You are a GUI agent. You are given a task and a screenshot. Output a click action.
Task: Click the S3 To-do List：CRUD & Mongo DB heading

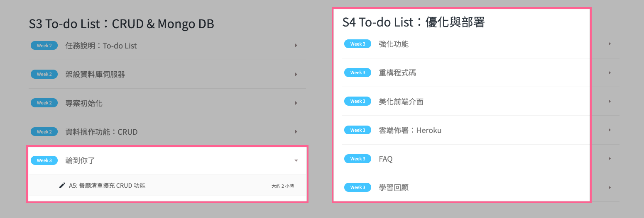coord(121,24)
